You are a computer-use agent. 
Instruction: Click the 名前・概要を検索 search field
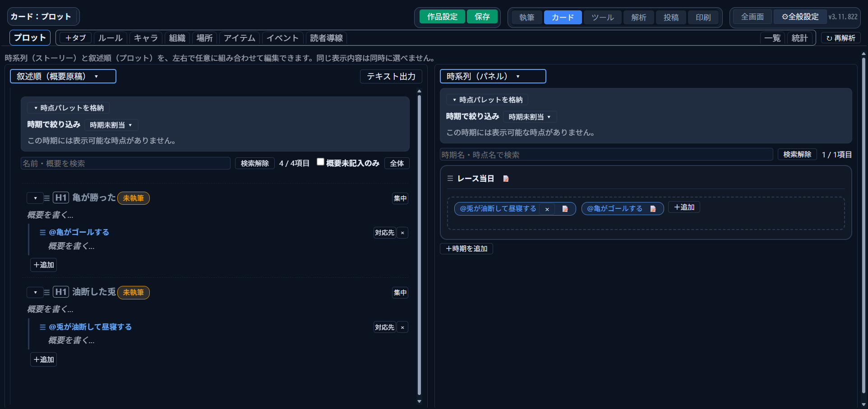(x=125, y=163)
